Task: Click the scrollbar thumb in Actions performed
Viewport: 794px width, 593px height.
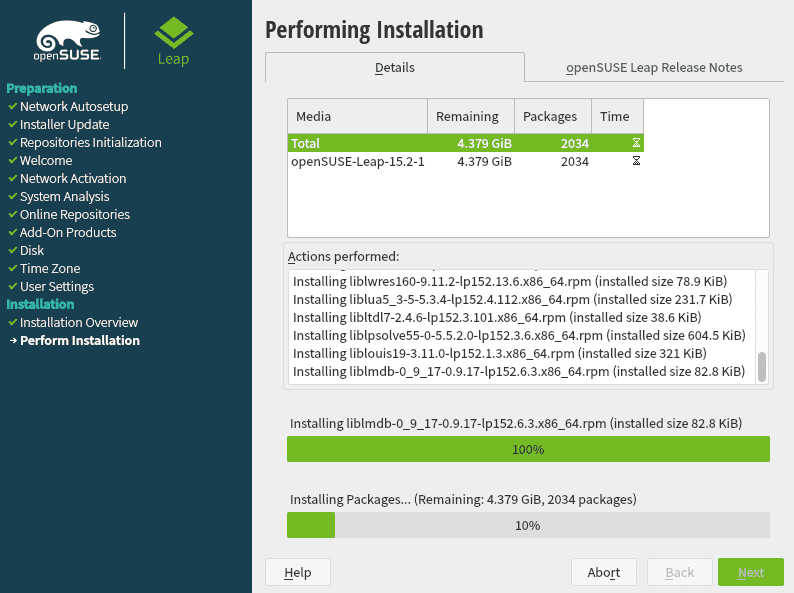Action: 762,367
